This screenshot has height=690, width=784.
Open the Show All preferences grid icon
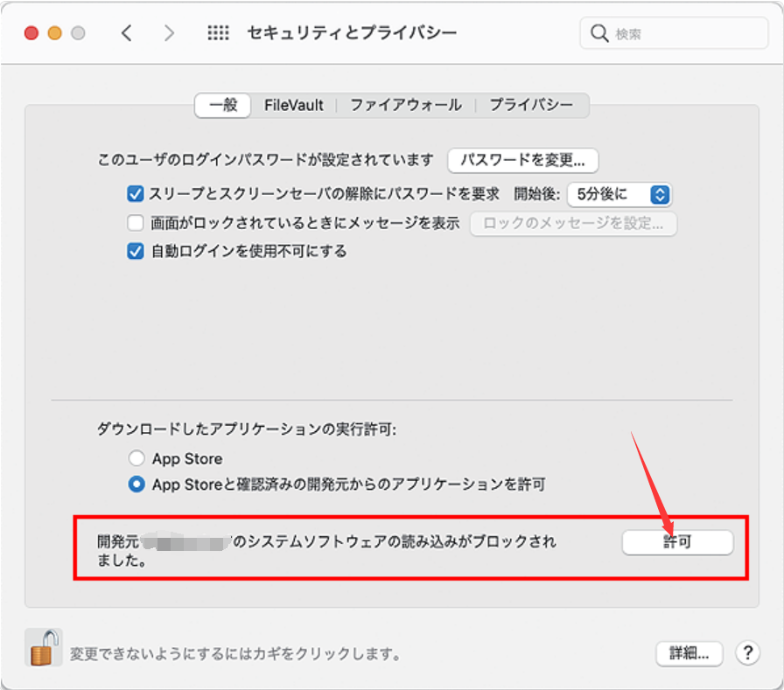click(217, 32)
